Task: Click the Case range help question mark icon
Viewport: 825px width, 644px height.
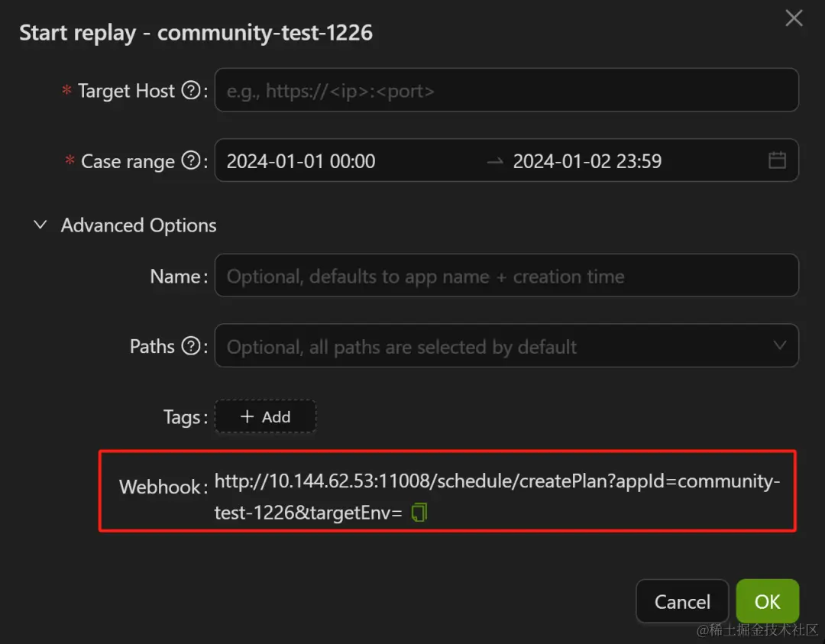Action: coord(191,160)
